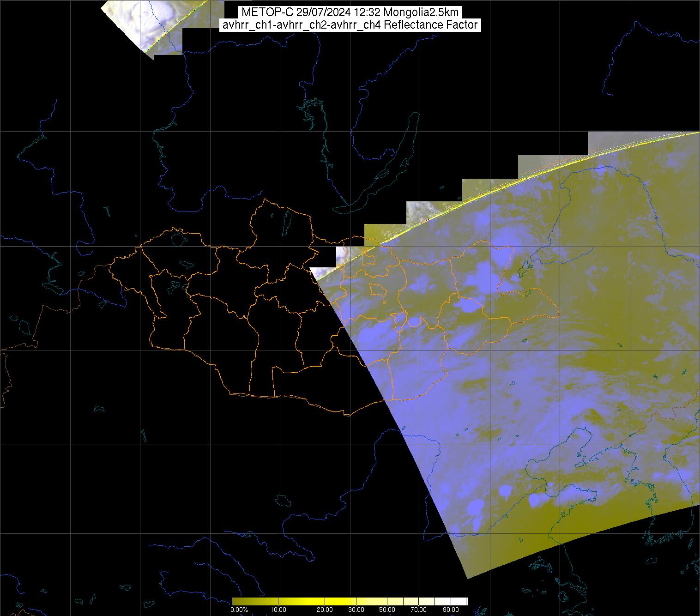
Task: Click the "10.00" color bar label
Action: point(278,610)
